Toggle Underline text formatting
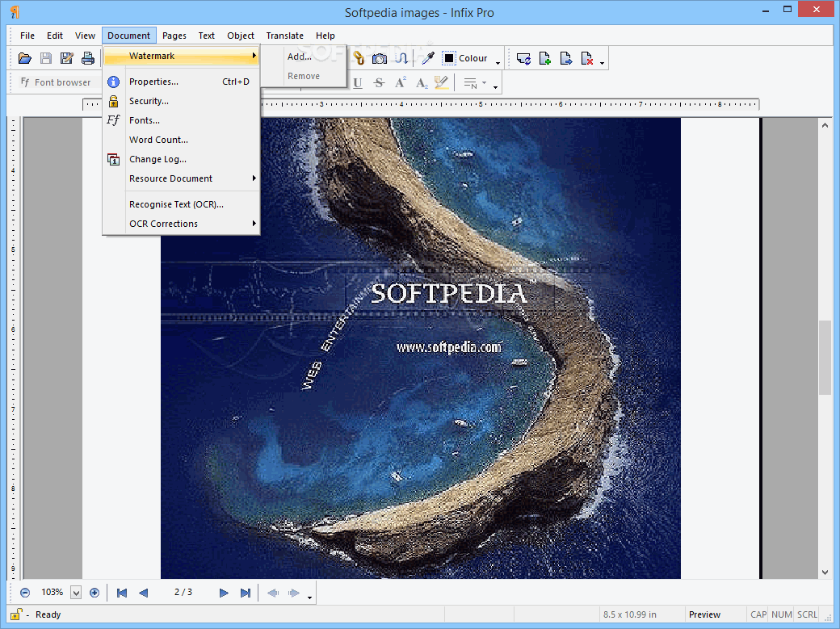Image resolution: width=840 pixels, height=629 pixels. pyautogui.click(x=358, y=83)
